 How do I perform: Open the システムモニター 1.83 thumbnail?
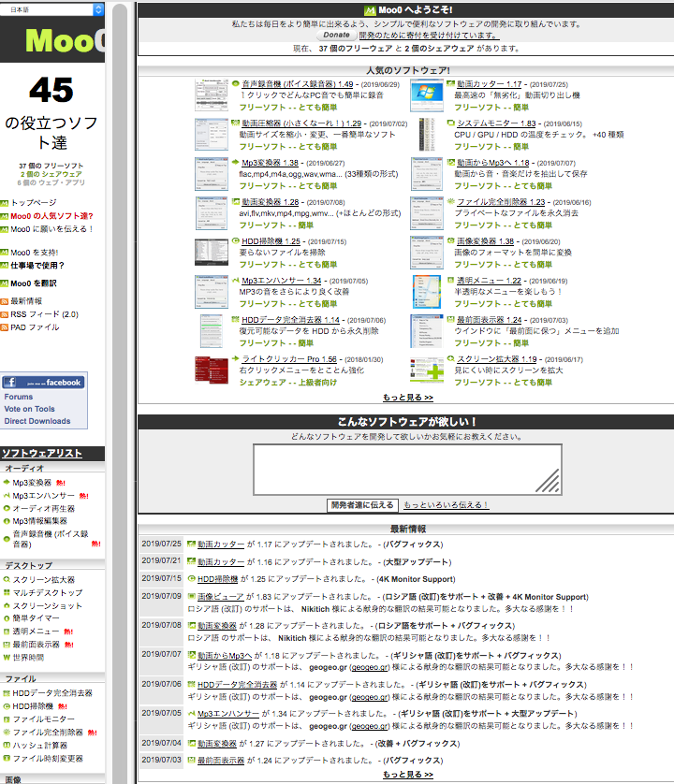pos(426,135)
